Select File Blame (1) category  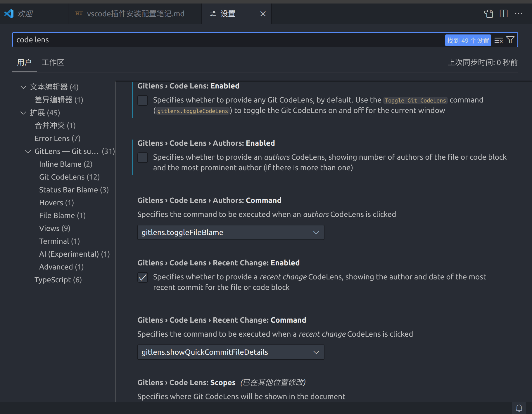pyautogui.click(x=62, y=215)
